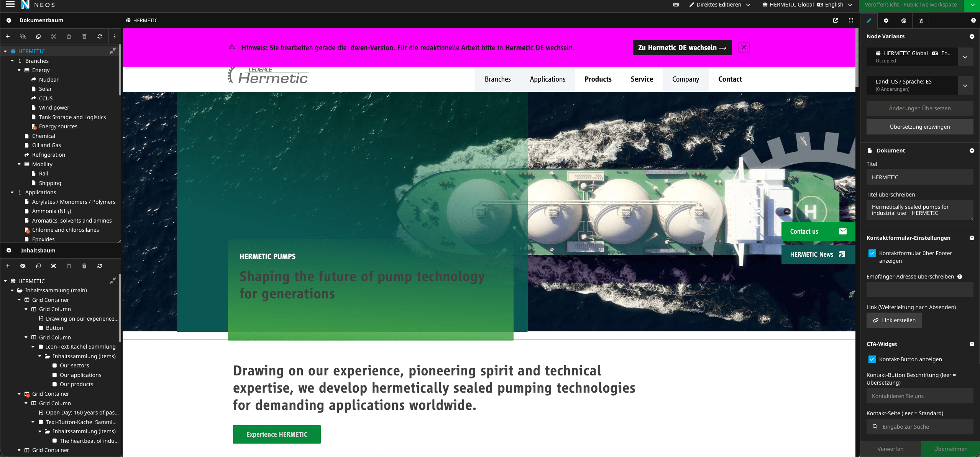Toggle hidden state in Inhaltsbaum toolbar
Viewport: 980px width, 457px height.
23,266
